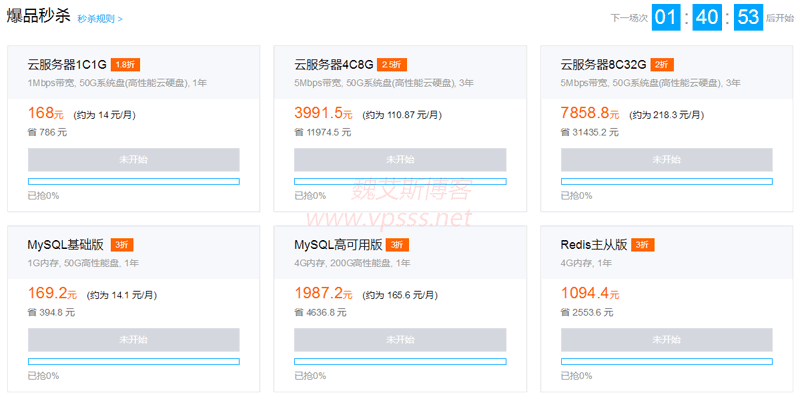This screenshot has width=800, height=401.
Task: Select the 云服务器4C8G title
Action: click(x=334, y=65)
